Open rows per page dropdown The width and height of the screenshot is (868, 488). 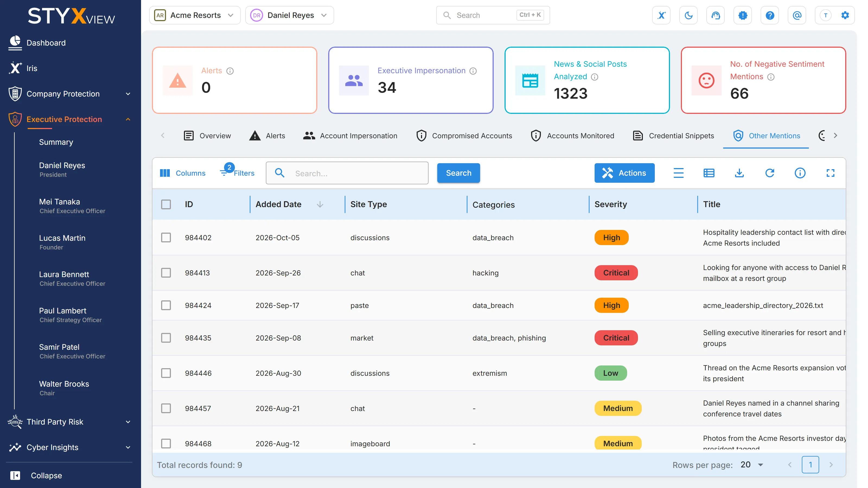click(752, 465)
